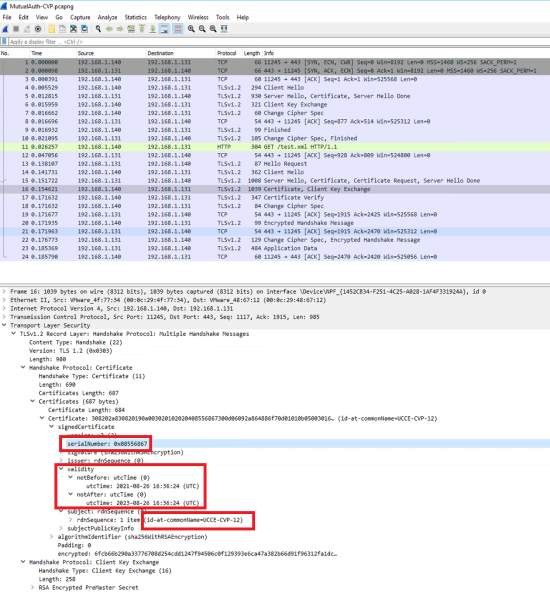Screen dimensions: 550x600
Task: Toggle auto-scroll during live capture
Action: pos(165,29)
